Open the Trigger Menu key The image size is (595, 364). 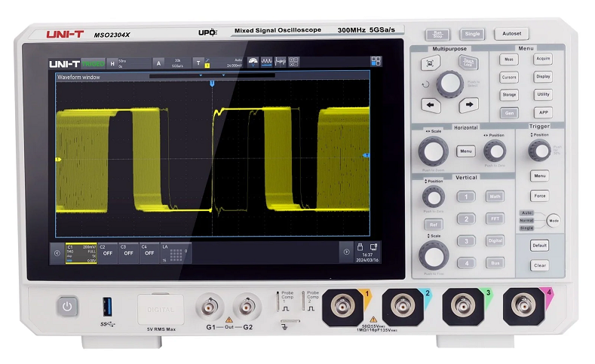540,176
